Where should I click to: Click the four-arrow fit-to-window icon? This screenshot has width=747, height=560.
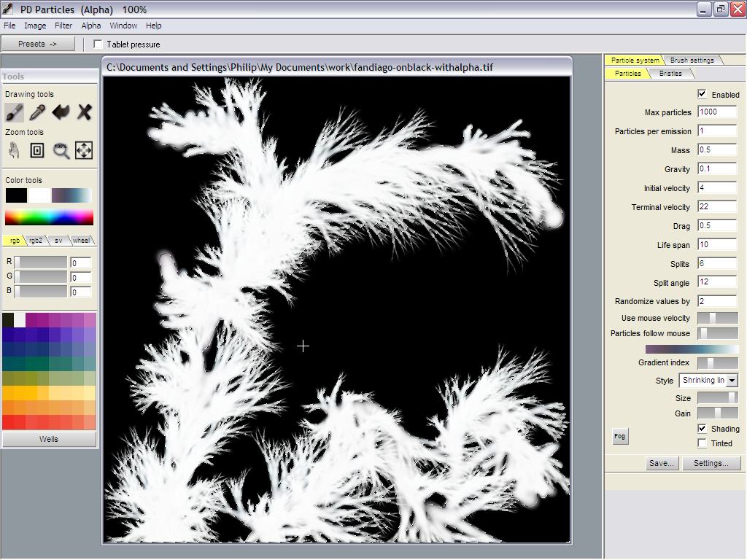pyautogui.click(x=84, y=150)
